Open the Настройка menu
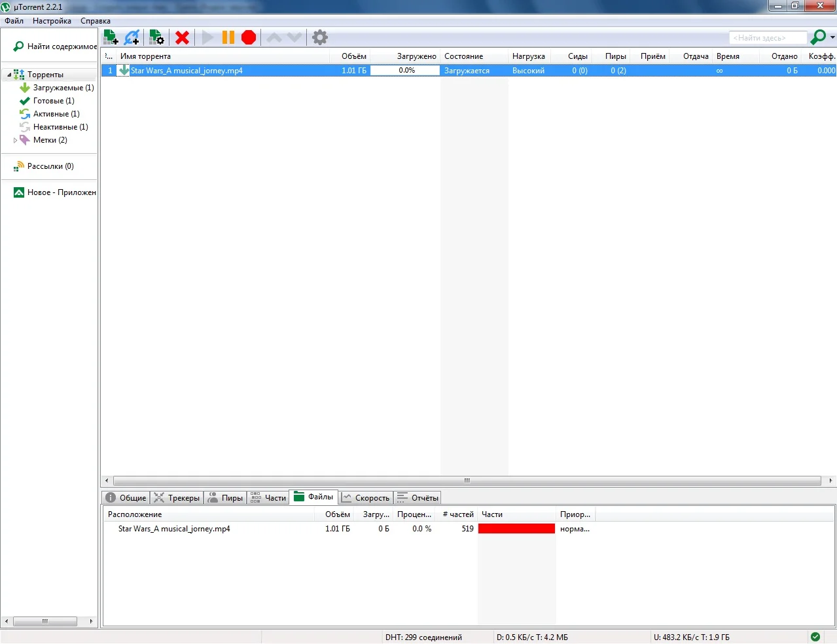The height and width of the screenshot is (644, 837). pos(52,21)
